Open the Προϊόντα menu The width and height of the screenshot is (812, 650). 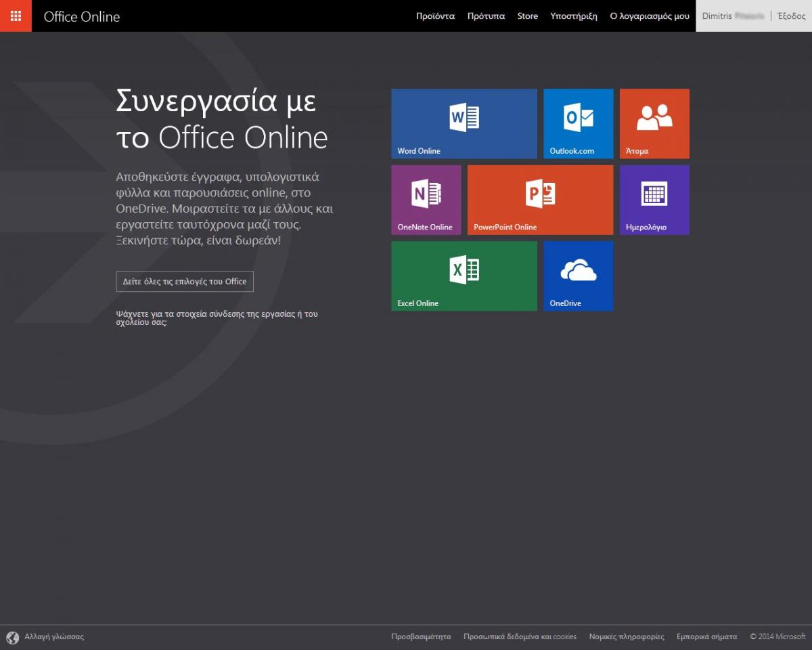point(435,16)
